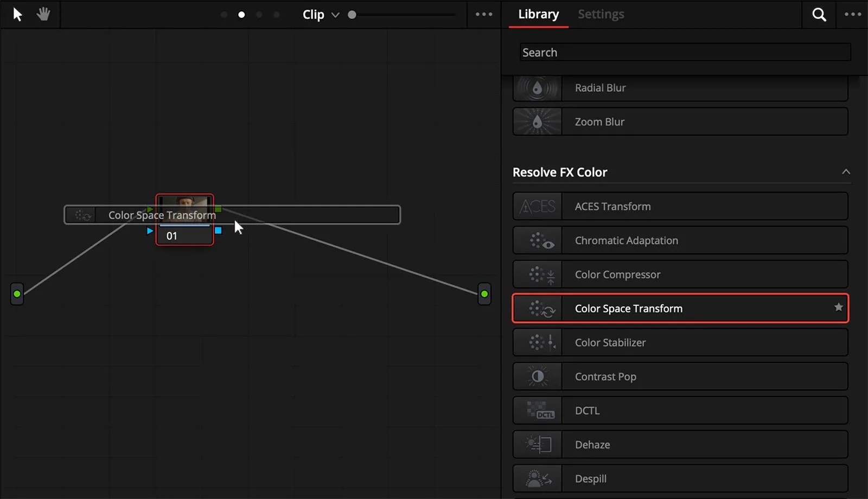
Task: Click the node graph source input connector
Action: tap(17, 294)
